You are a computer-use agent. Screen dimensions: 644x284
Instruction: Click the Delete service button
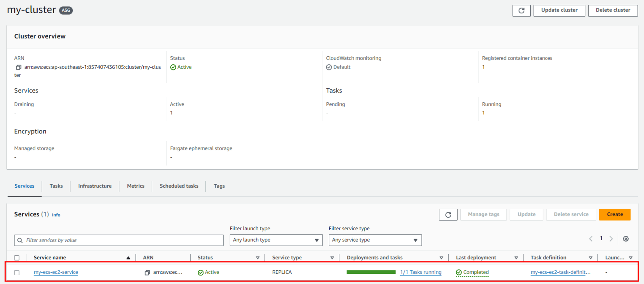[571, 214]
